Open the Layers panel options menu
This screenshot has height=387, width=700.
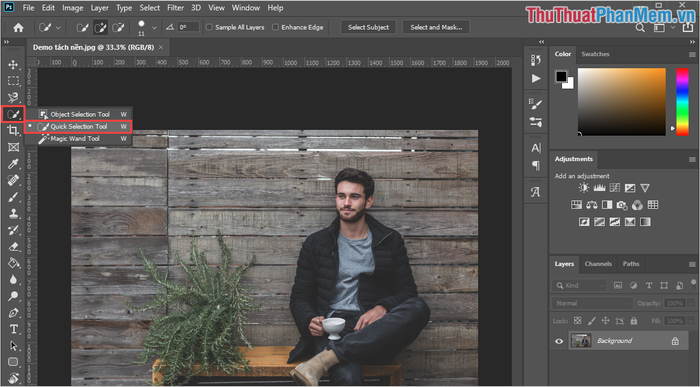click(692, 264)
